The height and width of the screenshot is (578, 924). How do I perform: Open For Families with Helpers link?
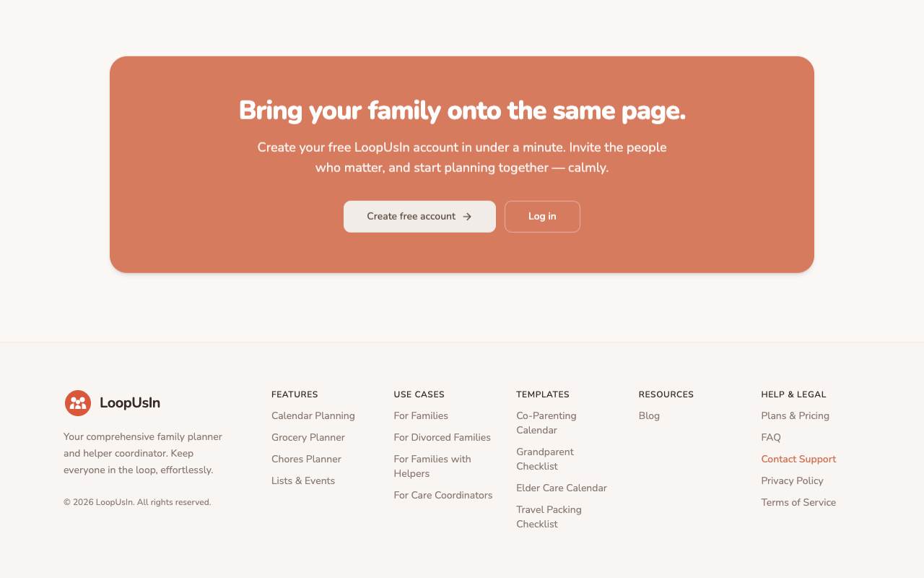[432, 466]
